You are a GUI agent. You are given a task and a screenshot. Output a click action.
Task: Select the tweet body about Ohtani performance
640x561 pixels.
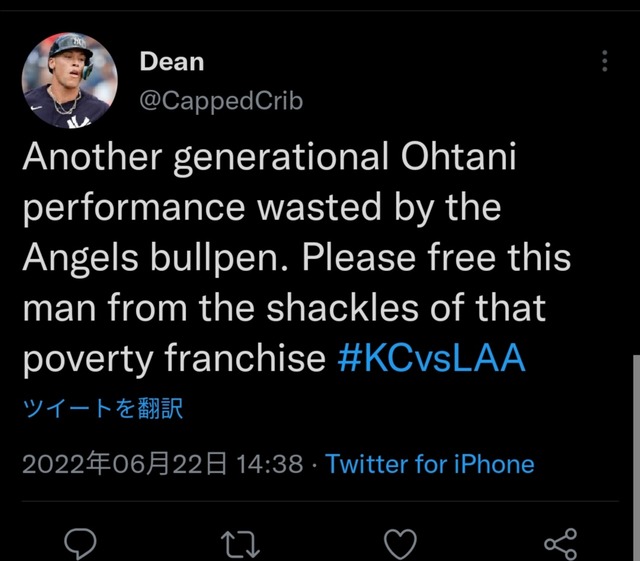[297, 258]
